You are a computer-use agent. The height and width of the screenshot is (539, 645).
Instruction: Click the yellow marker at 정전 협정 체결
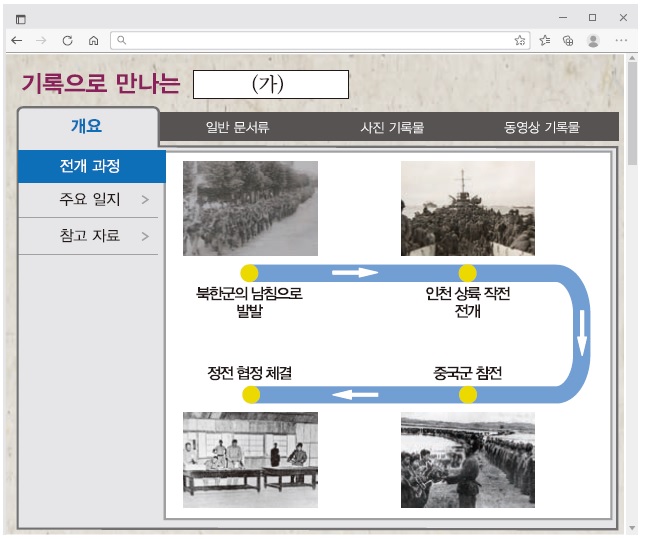[251, 395]
